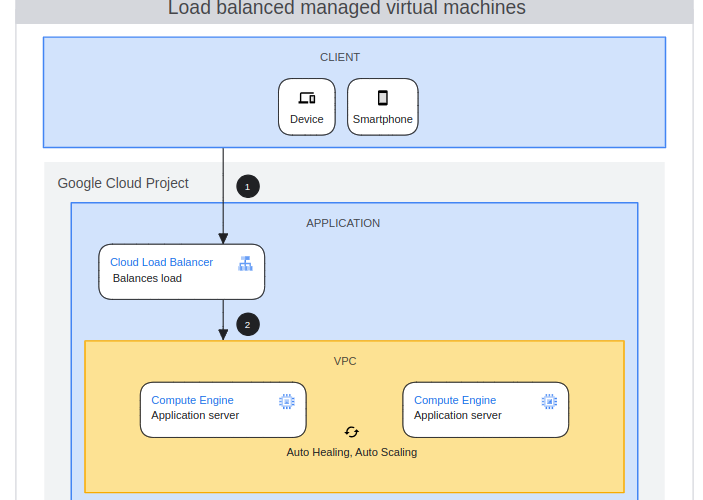Click the Device card icon

tap(307, 98)
